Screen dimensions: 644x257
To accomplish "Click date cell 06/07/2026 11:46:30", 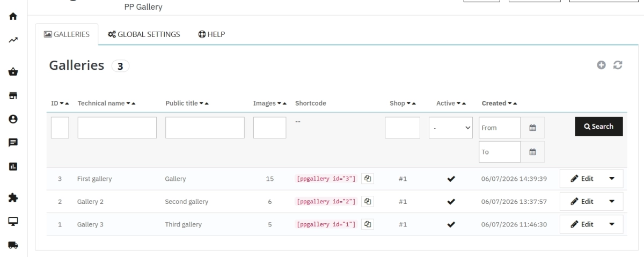I will click(514, 224).
